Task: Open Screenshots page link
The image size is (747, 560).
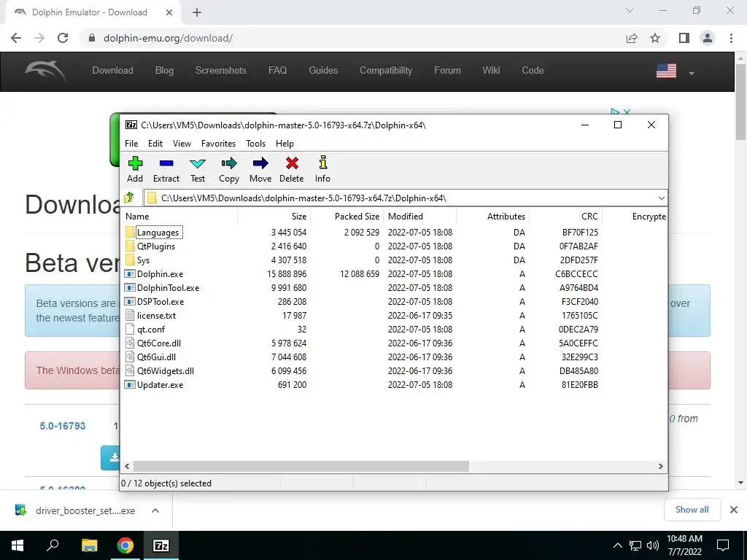Action: 220,71
